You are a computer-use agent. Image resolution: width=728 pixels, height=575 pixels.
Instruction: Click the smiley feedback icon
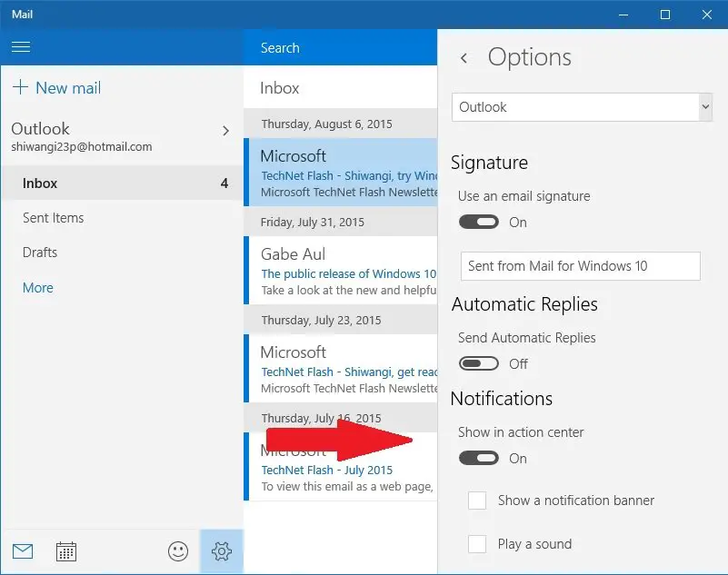(178, 551)
